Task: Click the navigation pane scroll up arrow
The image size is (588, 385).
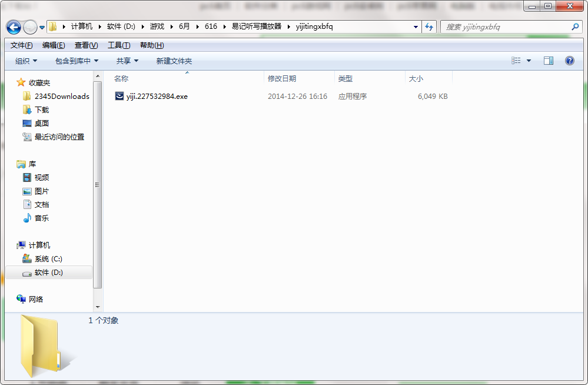Action: click(98, 76)
